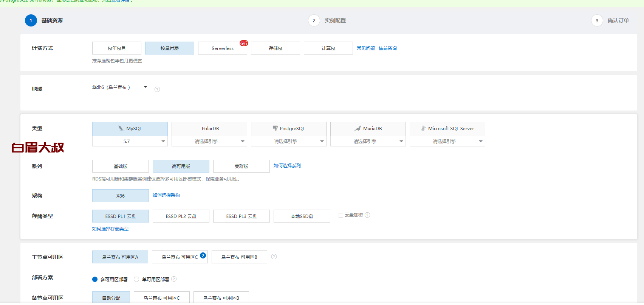The image size is (644, 305).
Task: Click the single-zone deployment help icon
Action: point(174,279)
